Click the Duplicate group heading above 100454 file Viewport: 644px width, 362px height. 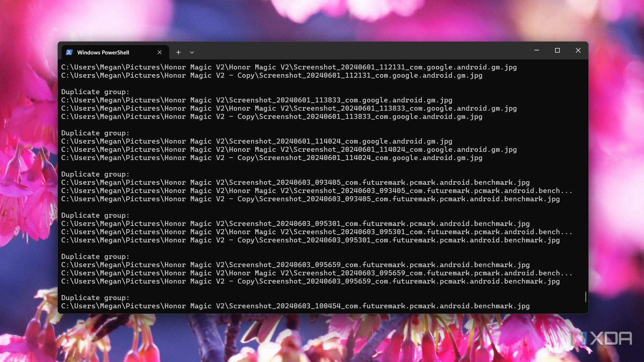[95, 298]
